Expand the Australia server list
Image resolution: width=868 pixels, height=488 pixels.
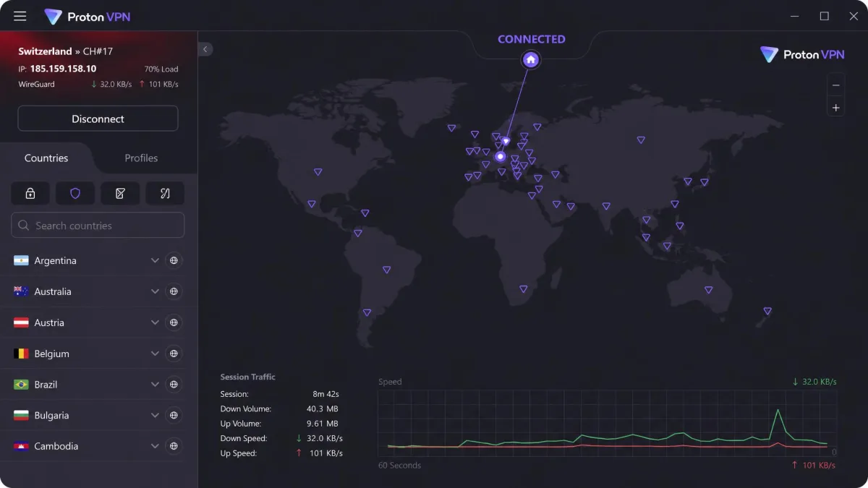tap(155, 291)
